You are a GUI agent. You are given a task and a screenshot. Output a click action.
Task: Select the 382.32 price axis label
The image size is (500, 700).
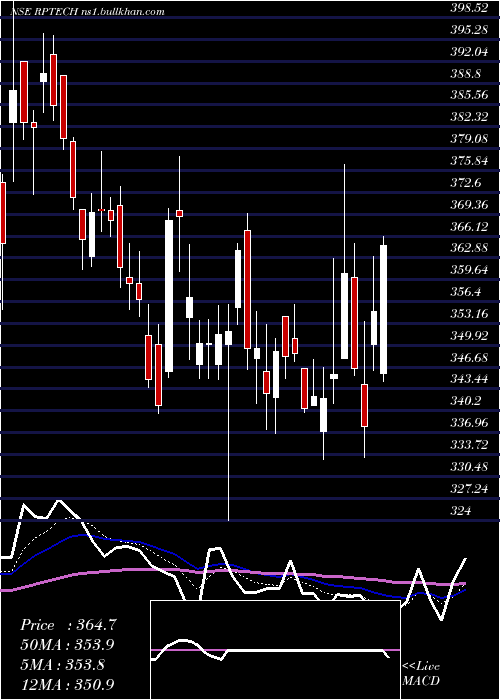click(x=469, y=117)
